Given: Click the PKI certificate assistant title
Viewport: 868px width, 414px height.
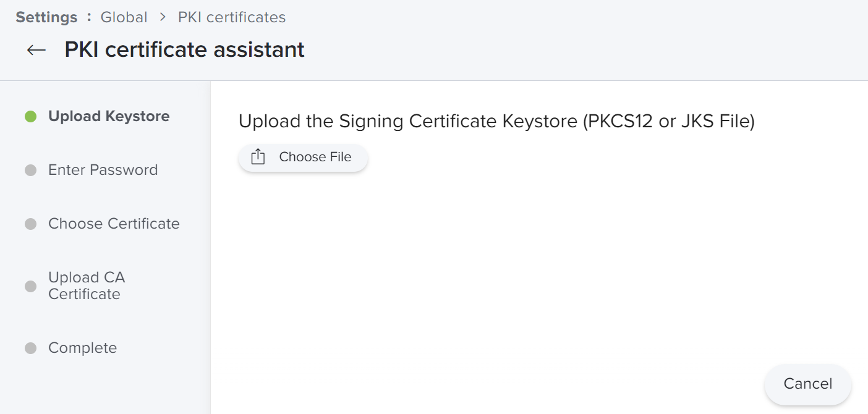Looking at the screenshot, I should (x=184, y=49).
